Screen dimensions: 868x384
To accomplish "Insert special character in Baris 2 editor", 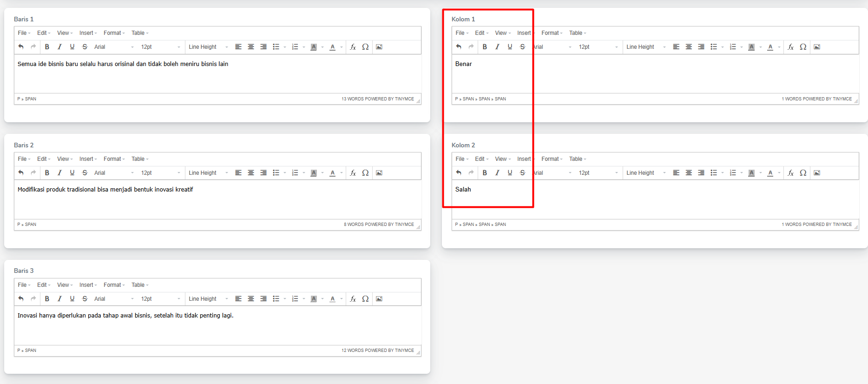I will click(x=365, y=173).
